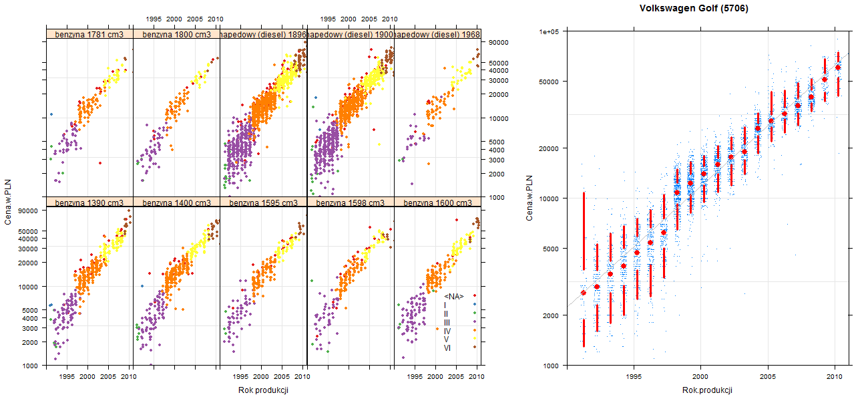Click the 'benzyna 1800 cm3' panel header

pyautogui.click(x=176, y=34)
